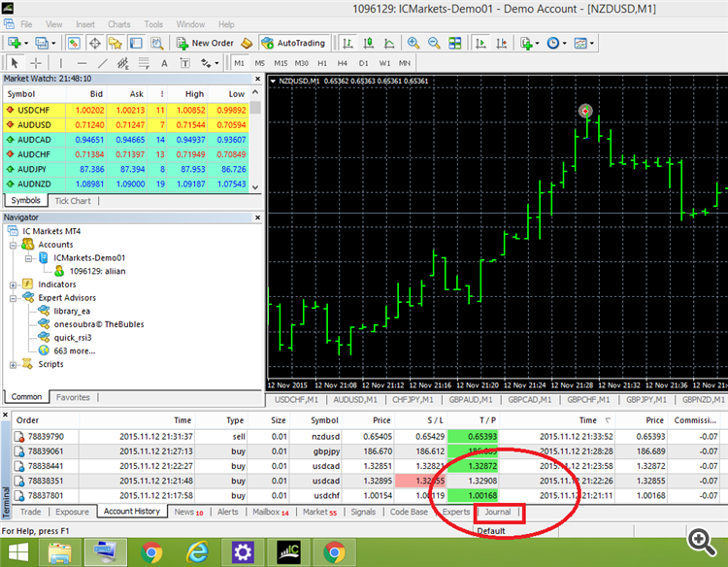Open the Journal tab in Terminal
This screenshot has height=567, width=728.
(x=498, y=512)
